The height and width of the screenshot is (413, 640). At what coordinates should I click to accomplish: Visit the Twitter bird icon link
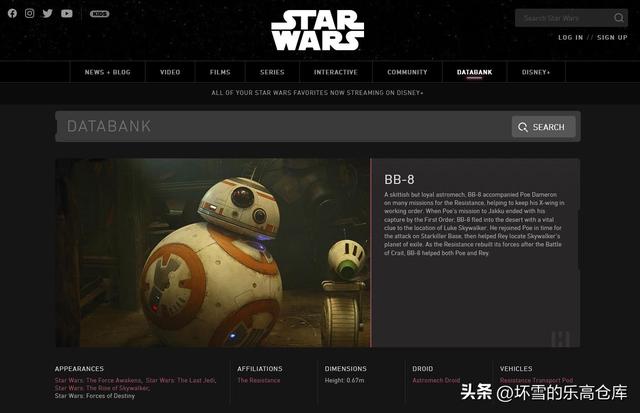(x=47, y=13)
